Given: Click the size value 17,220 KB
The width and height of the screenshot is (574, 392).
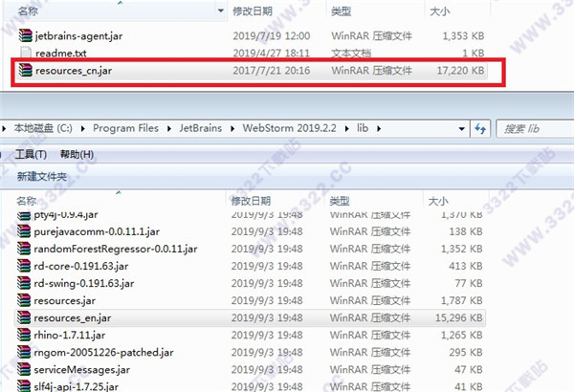Looking at the screenshot, I should click(x=460, y=71).
